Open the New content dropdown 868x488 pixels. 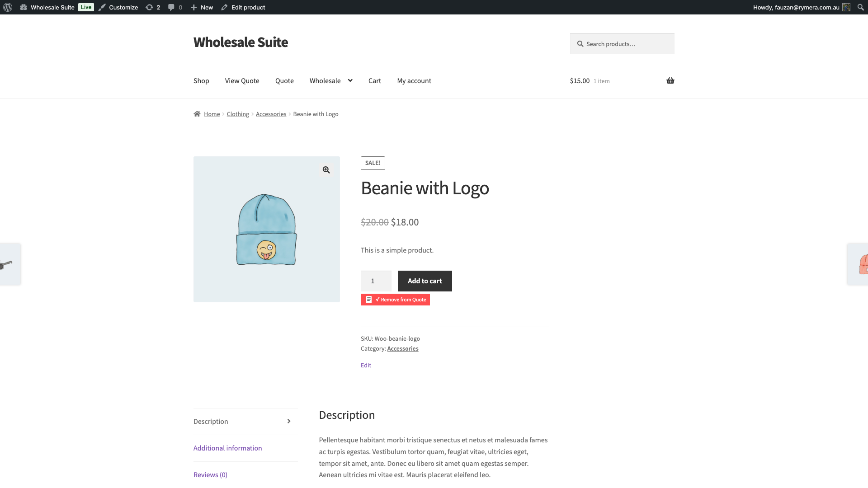[x=202, y=7]
